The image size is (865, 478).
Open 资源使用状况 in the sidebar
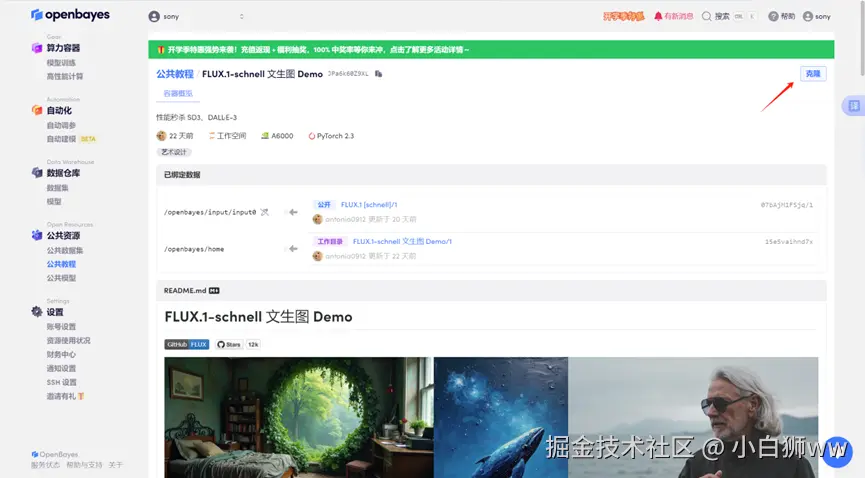(68, 341)
